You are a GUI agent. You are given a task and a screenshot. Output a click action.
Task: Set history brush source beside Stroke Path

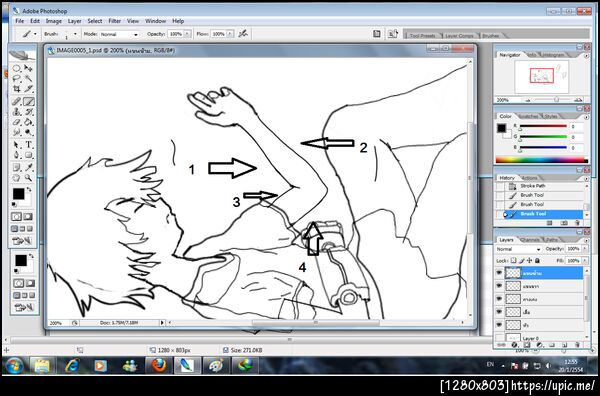[x=499, y=186]
